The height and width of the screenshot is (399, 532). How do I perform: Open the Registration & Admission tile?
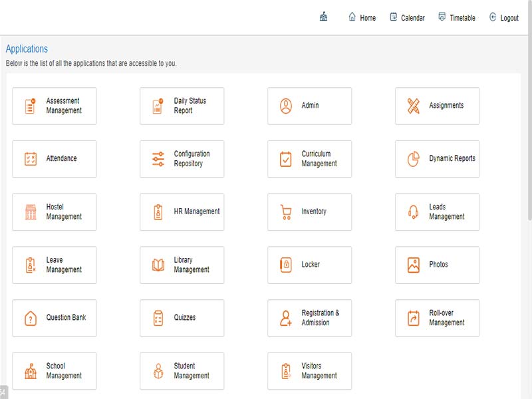(x=309, y=318)
